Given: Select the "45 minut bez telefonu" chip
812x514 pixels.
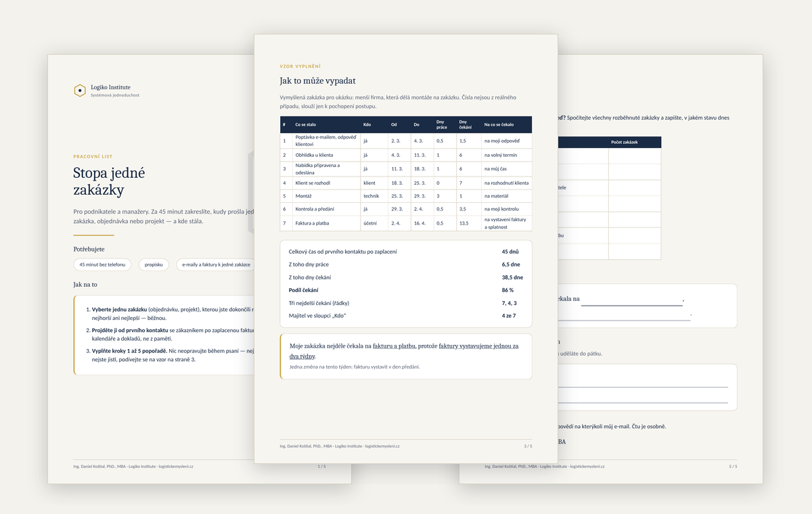Looking at the screenshot, I should click(x=102, y=264).
